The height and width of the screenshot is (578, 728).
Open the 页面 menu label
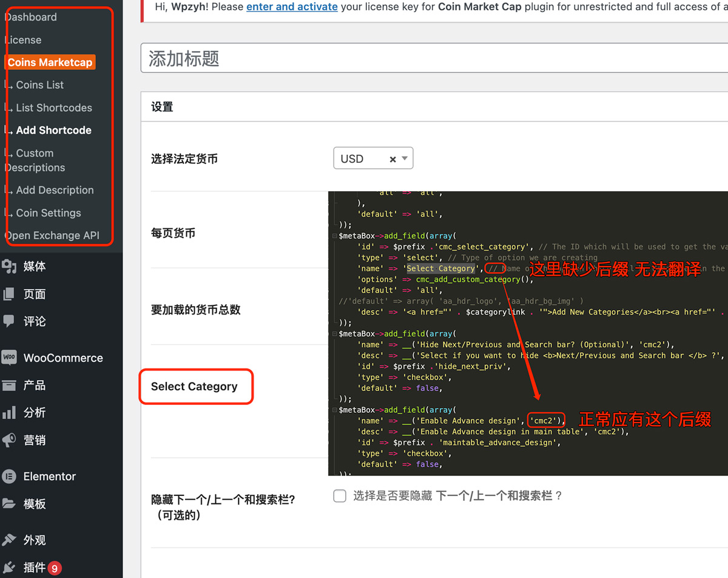[35, 294]
